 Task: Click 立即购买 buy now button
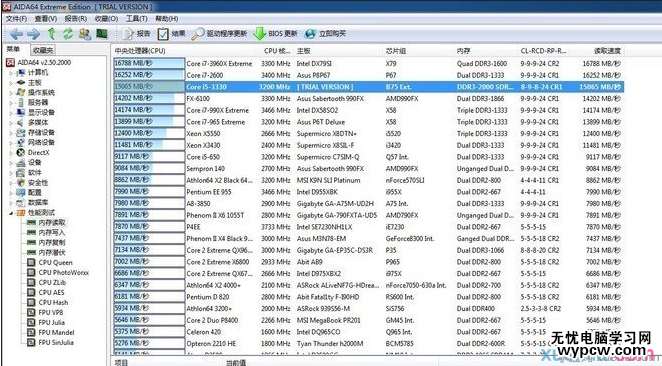[325, 34]
